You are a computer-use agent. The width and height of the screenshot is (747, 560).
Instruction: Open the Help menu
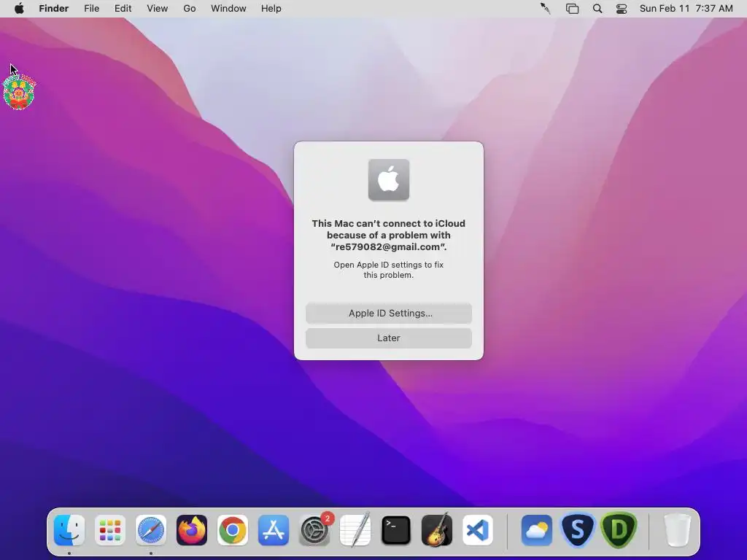[x=271, y=9]
